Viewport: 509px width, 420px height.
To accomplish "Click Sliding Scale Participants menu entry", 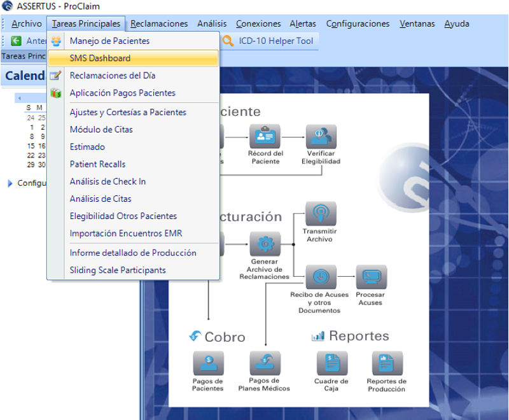I will (118, 270).
